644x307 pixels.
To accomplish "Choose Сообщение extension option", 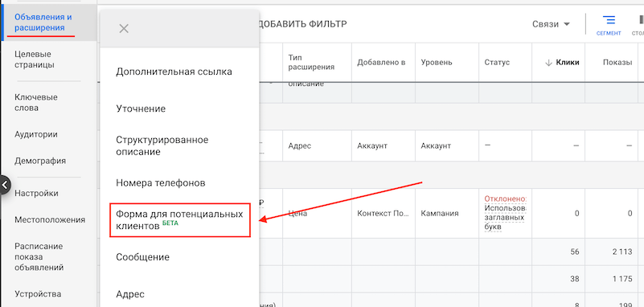I will [x=142, y=257].
